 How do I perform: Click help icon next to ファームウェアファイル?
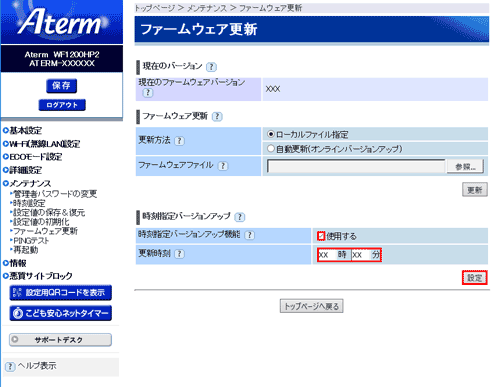(223, 166)
